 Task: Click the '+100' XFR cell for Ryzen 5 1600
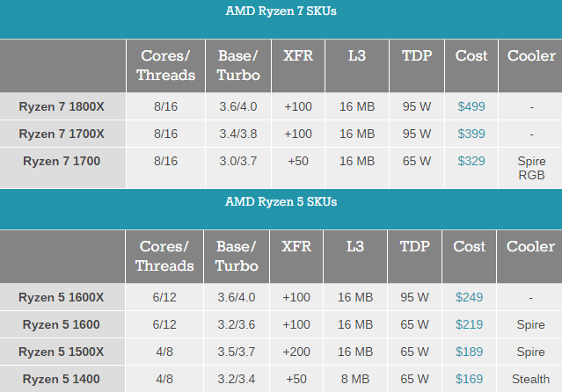(x=296, y=324)
